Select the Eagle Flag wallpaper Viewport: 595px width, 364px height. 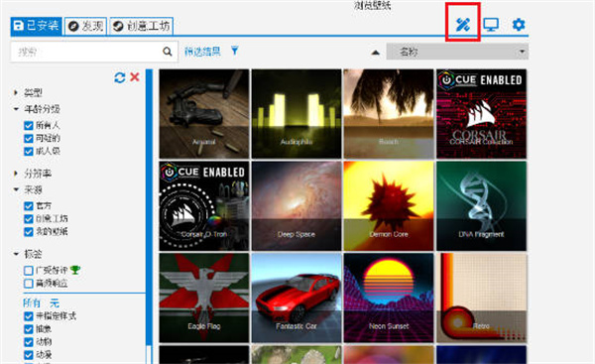(204, 298)
